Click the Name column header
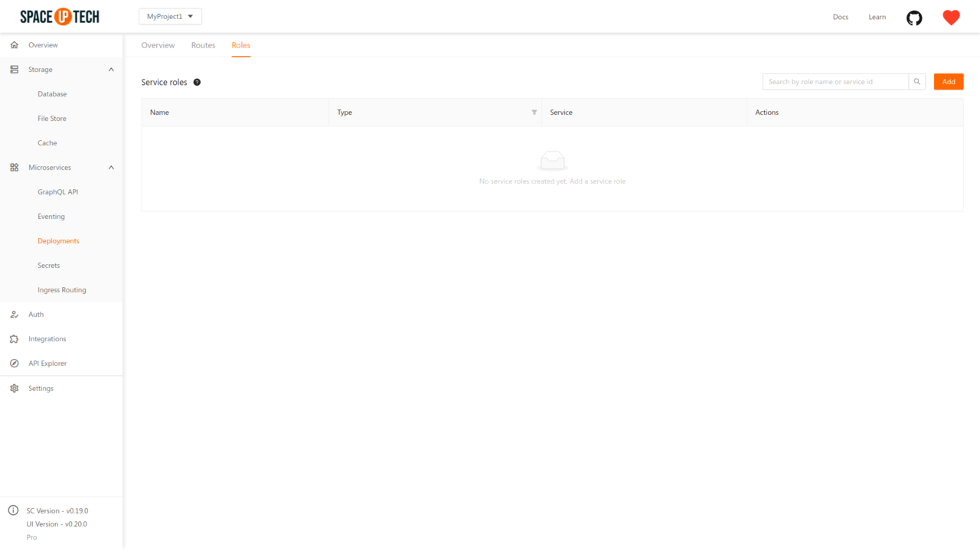Screen dimensions: 980x551 235,112
